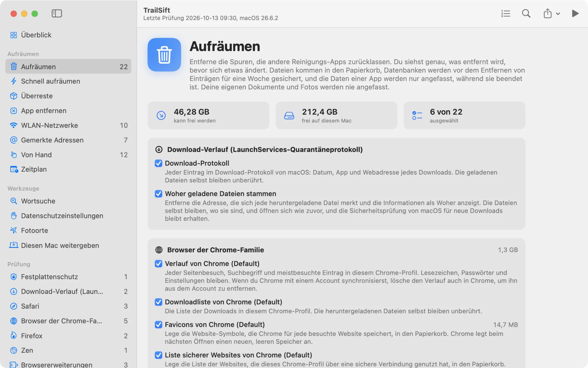Open App entfernen in the sidebar

[x=68, y=111]
